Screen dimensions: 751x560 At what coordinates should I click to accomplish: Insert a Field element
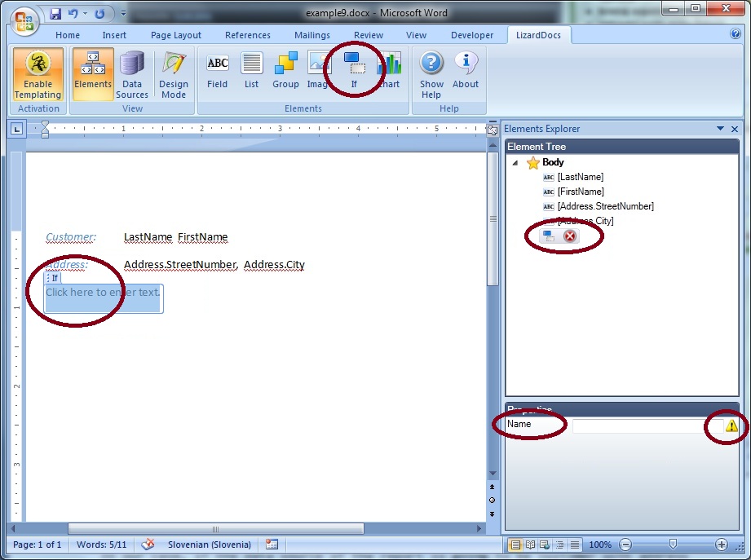(217, 72)
